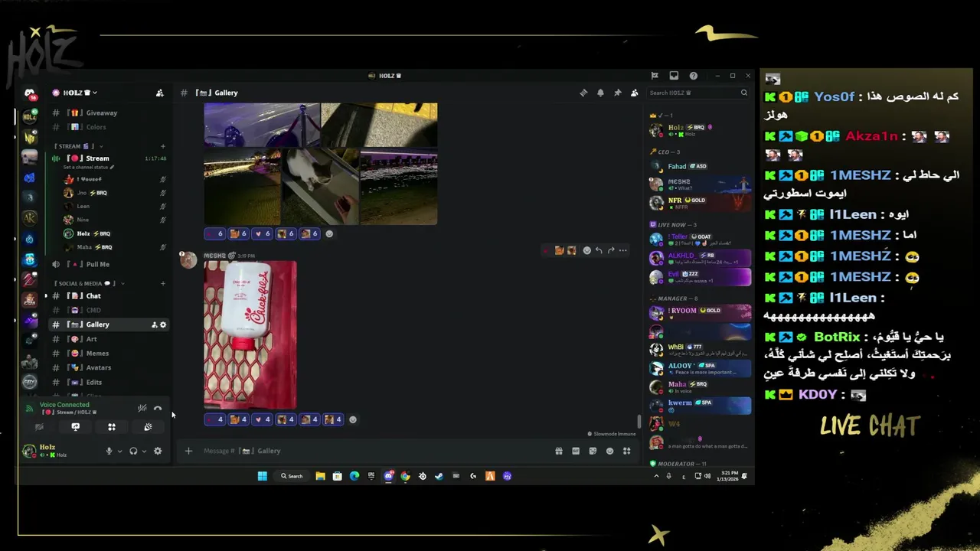Open headphone output options arrow
Screen dimensions: 980x551
click(144, 451)
